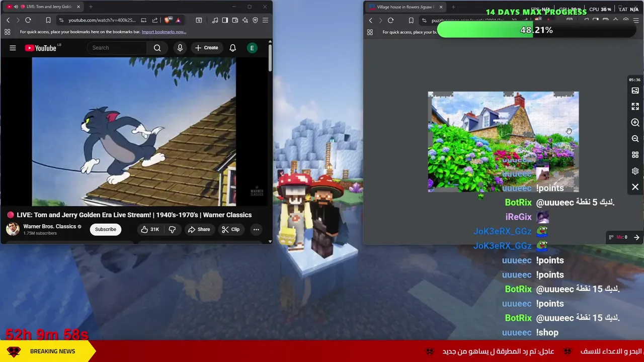
Task: Open more actions three-dot menu under video
Action: [256, 229]
